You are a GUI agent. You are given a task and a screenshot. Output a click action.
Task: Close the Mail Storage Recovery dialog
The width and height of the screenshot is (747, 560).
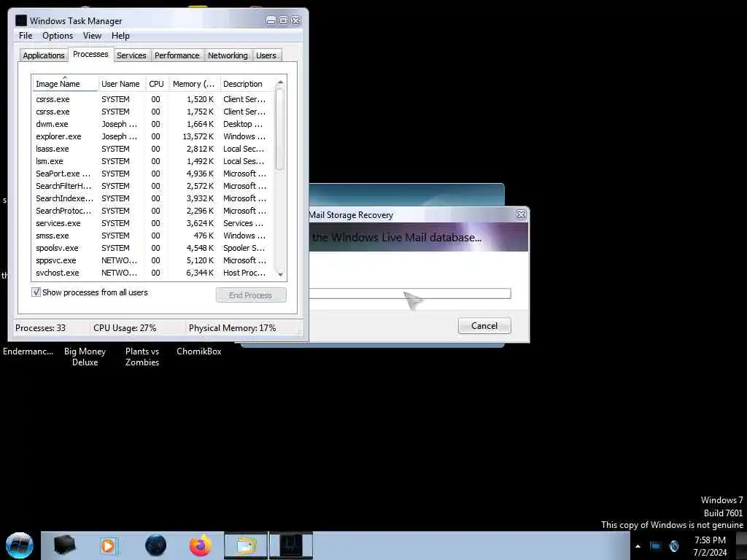pos(521,215)
